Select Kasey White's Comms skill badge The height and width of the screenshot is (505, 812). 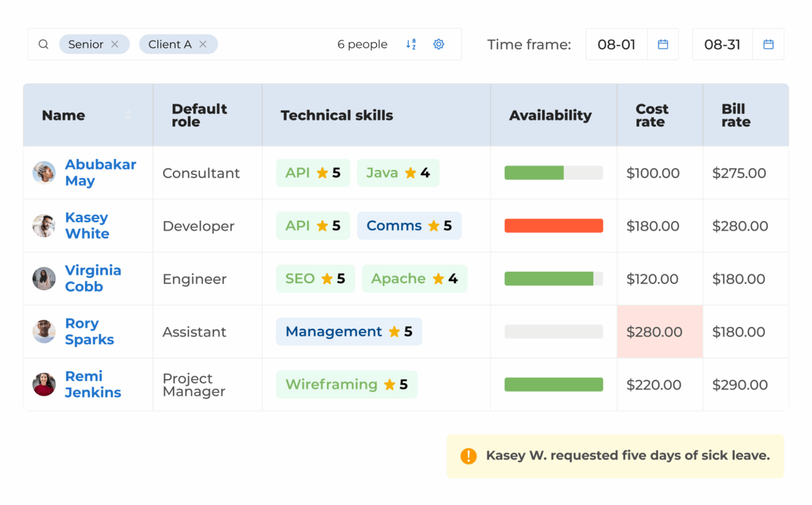(x=409, y=226)
